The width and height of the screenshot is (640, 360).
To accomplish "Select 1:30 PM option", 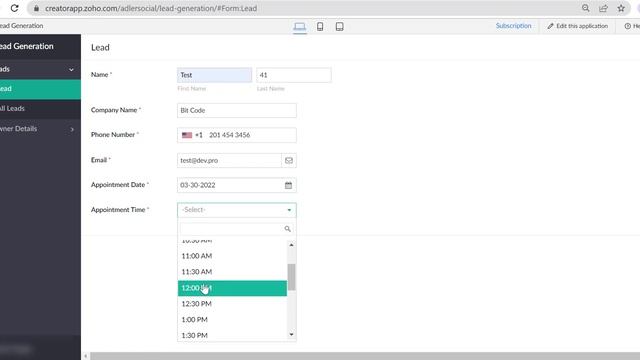I will pos(232,335).
